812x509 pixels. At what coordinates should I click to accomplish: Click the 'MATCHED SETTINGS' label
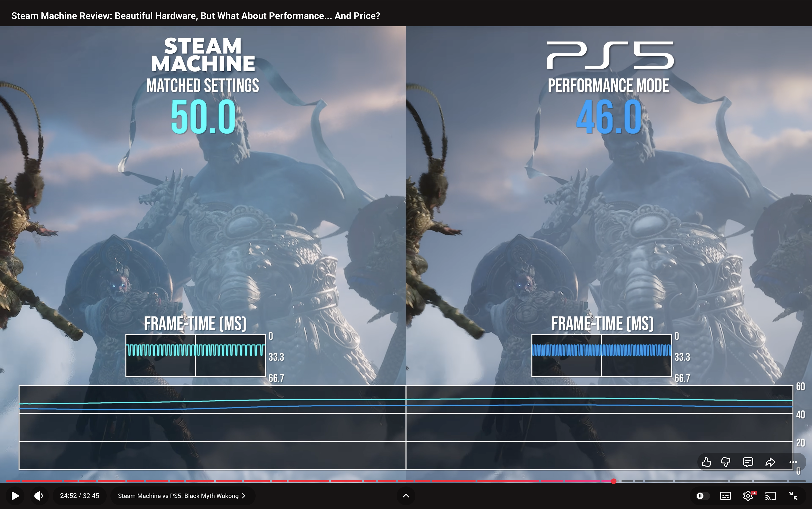[x=203, y=85]
